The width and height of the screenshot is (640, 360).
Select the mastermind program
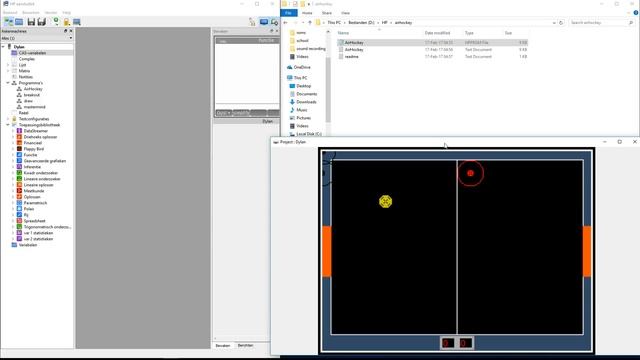point(35,107)
